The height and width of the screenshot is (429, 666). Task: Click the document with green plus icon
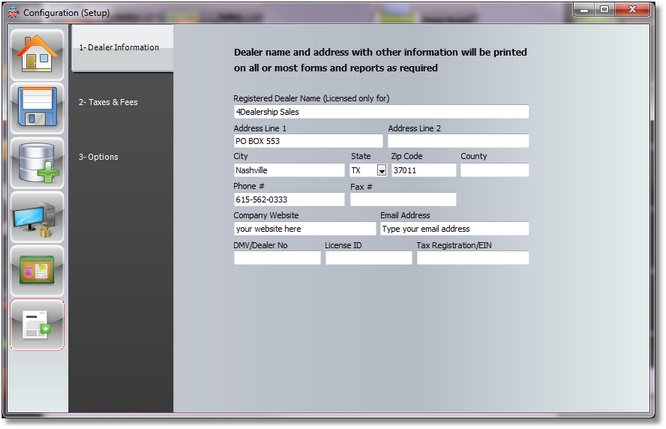37,325
